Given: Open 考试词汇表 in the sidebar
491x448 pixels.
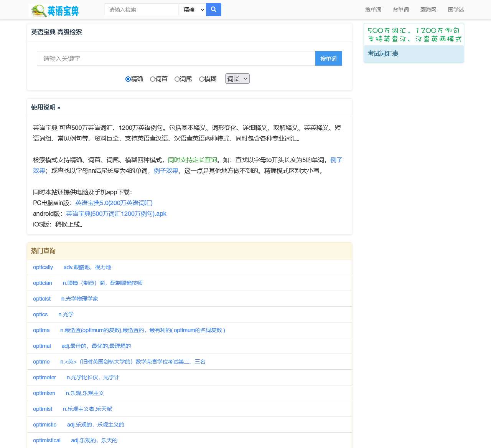Looking at the screenshot, I should 383,54.
